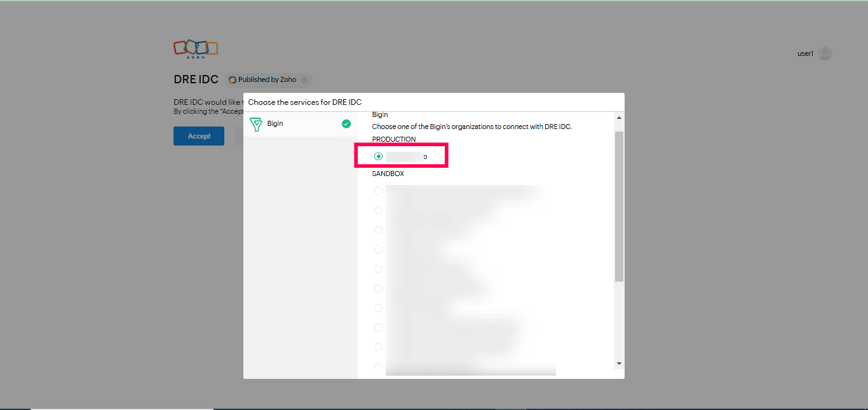868x410 pixels.
Task: Click the scrollbar down arrow in dialog
Action: [619, 363]
